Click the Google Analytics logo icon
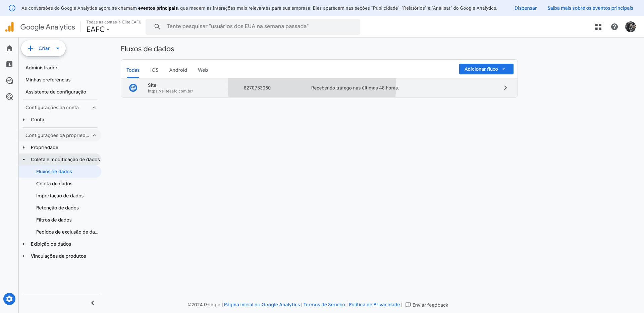 pos(10,27)
